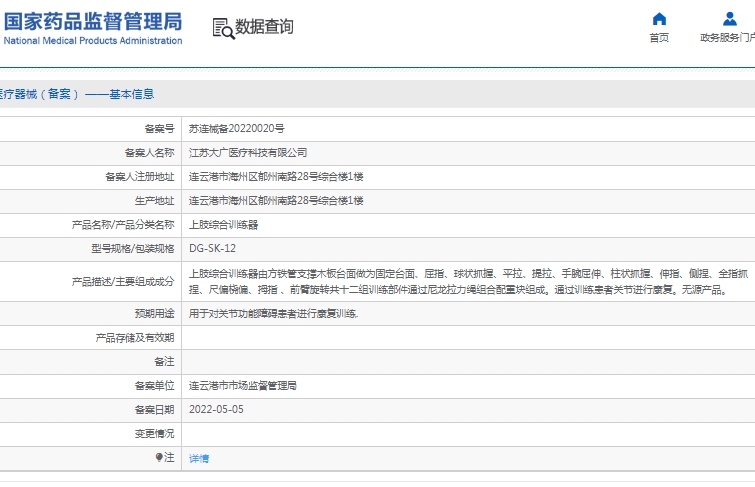This screenshot has height=487, width=755.
Task: Select the value 苏连械备20220020号
Action: point(236,129)
